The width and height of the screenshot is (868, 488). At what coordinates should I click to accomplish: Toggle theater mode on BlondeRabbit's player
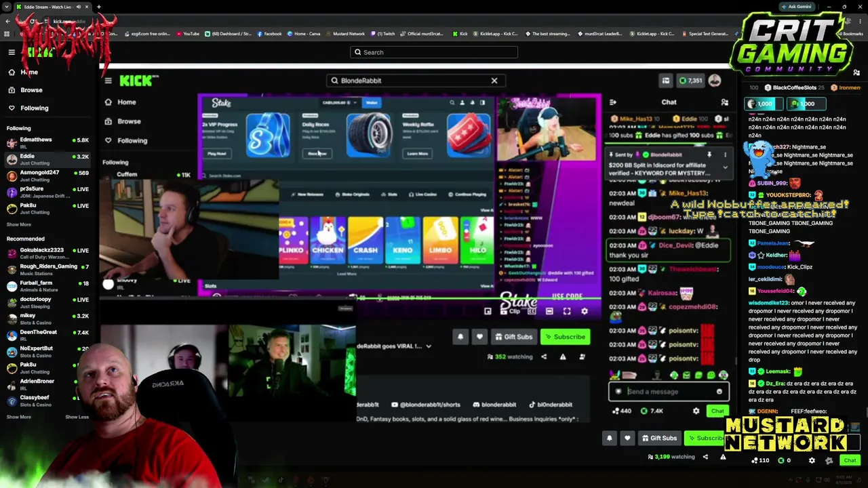(x=549, y=311)
